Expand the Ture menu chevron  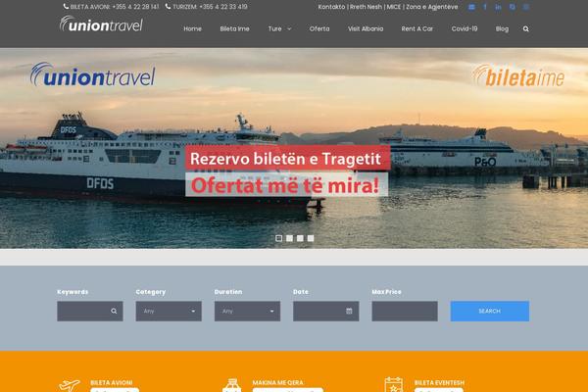[289, 28]
